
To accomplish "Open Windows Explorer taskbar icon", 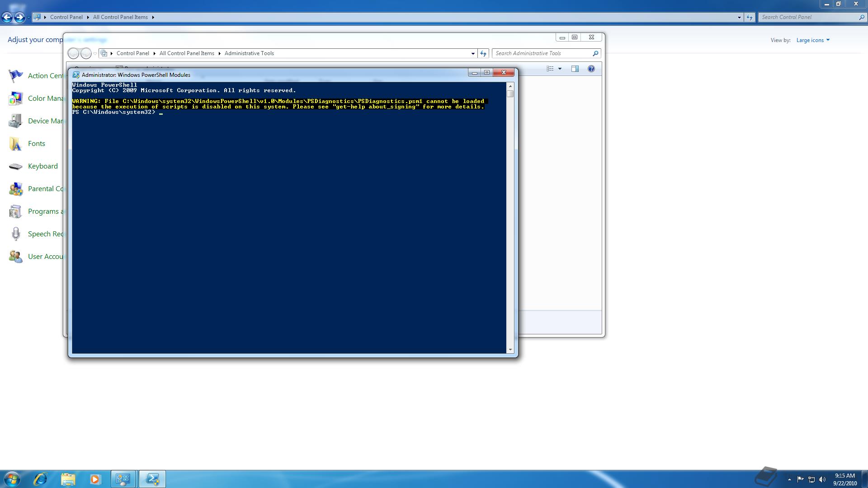I will 68,479.
